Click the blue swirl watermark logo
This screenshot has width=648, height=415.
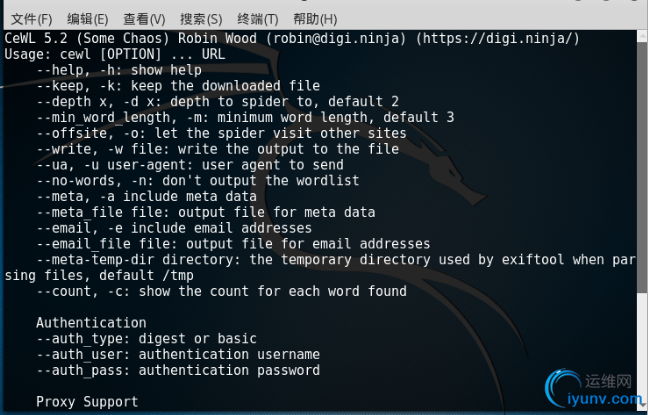[x=558, y=384]
